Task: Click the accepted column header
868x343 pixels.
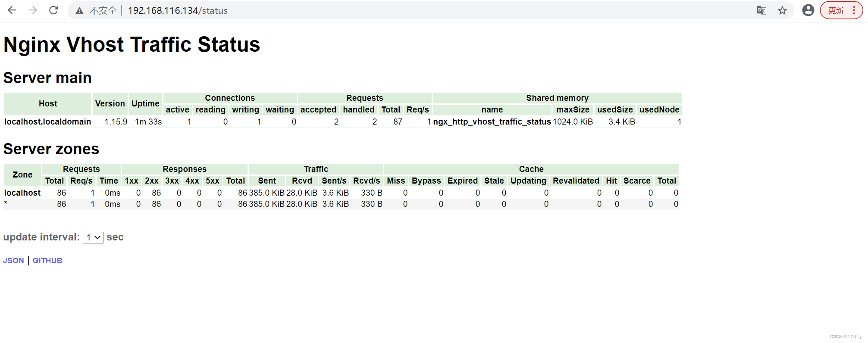Action: pos(318,110)
